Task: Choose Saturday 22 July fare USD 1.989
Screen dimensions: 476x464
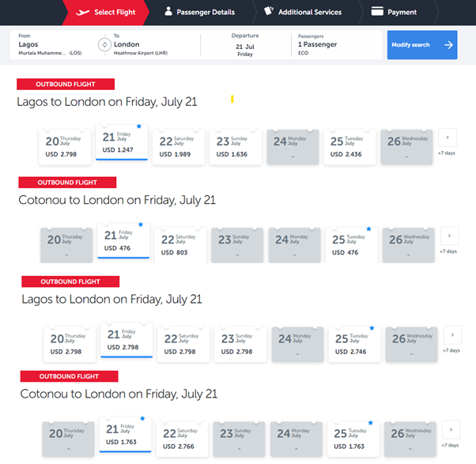Action: tap(179, 145)
